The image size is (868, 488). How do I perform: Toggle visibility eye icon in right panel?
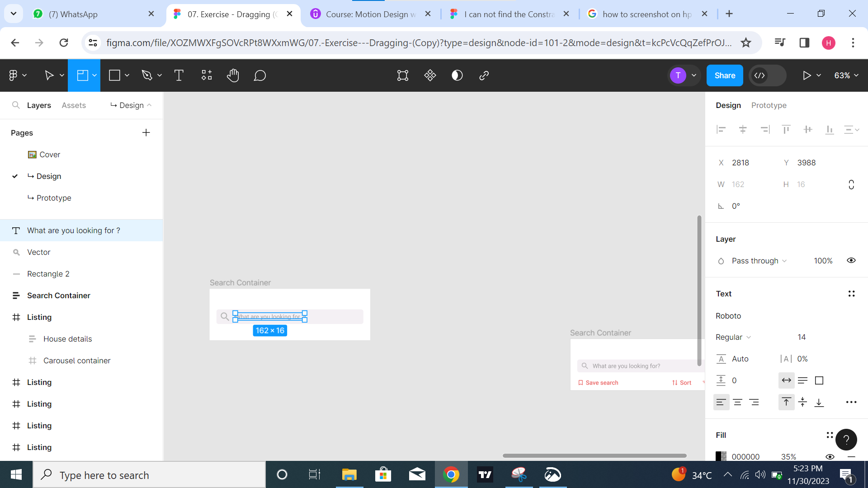[851, 260]
